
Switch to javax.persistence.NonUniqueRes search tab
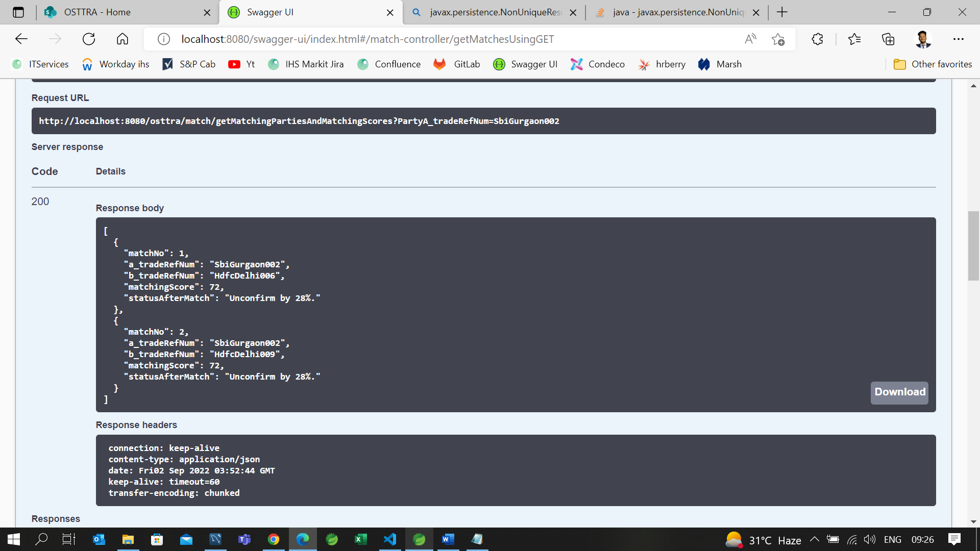(494, 12)
